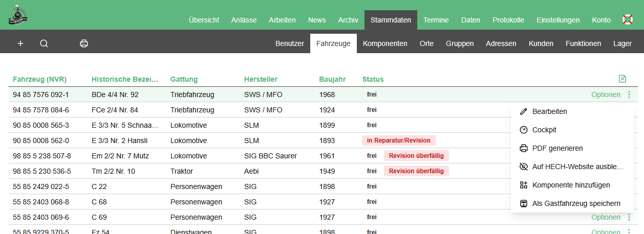This screenshot has height=234, width=644.
Task: Click printer icon next to PDF generieren
Action: [523, 148]
